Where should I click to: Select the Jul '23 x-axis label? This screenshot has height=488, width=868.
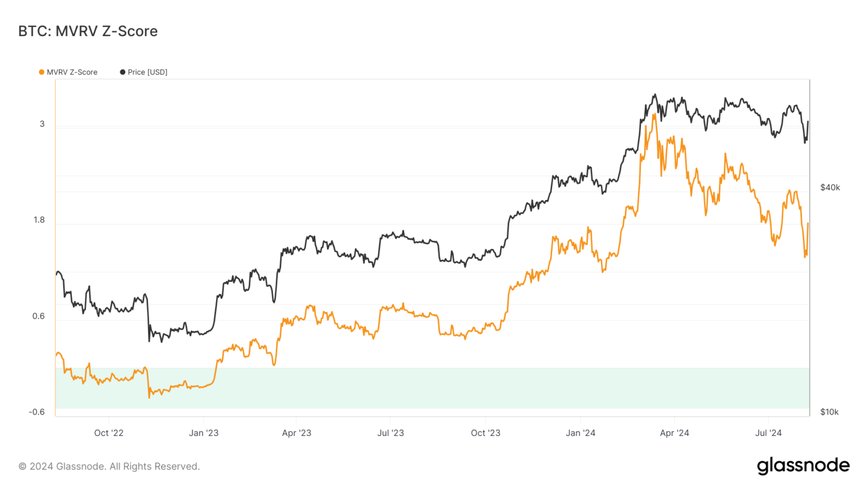(390, 433)
